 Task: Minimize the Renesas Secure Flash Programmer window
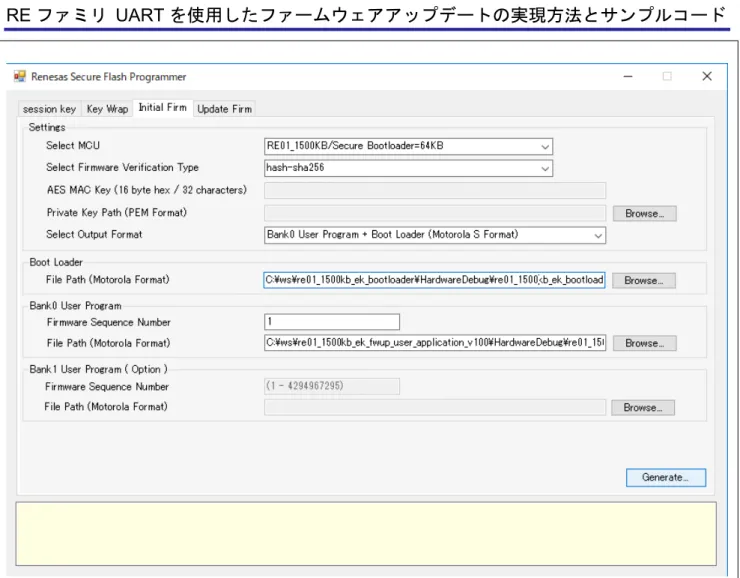(x=628, y=76)
